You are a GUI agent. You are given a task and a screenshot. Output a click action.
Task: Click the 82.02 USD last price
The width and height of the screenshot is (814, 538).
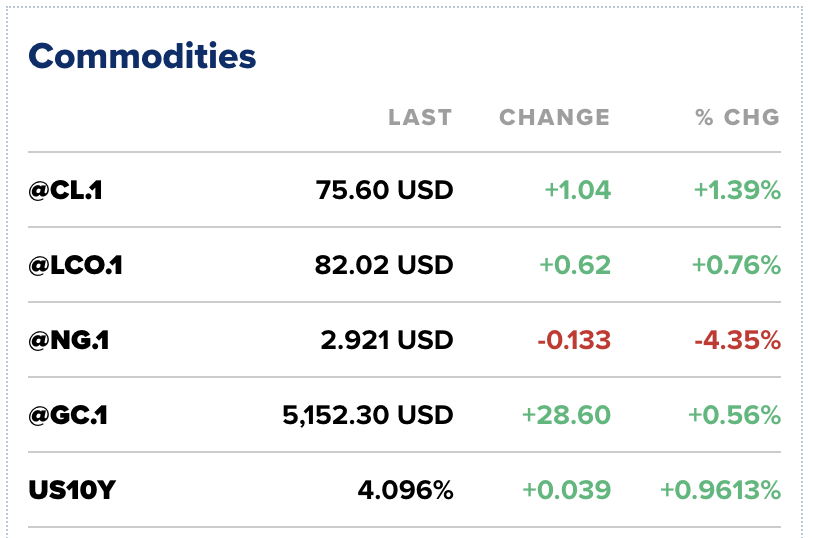coord(384,265)
